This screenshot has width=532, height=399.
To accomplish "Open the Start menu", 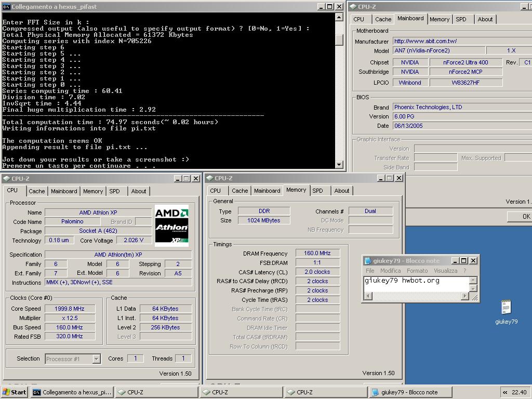I will pos(14,392).
